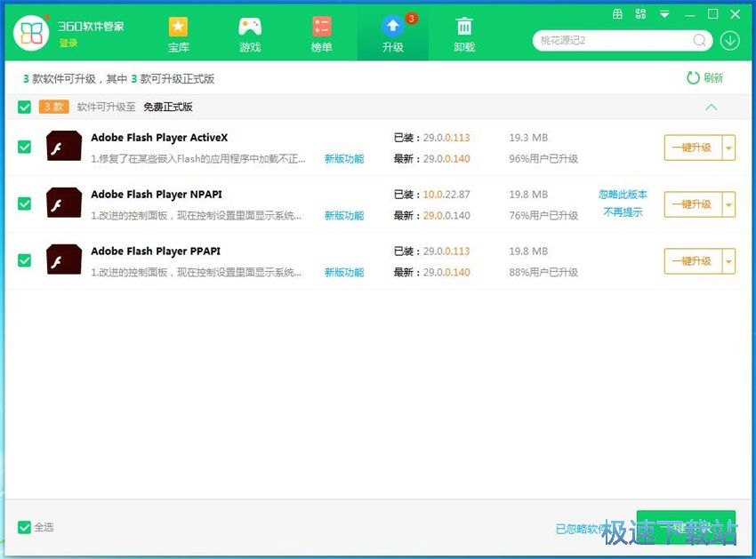
Task: Select the Adobe Flash Player ActiveX title
Action: (x=159, y=138)
